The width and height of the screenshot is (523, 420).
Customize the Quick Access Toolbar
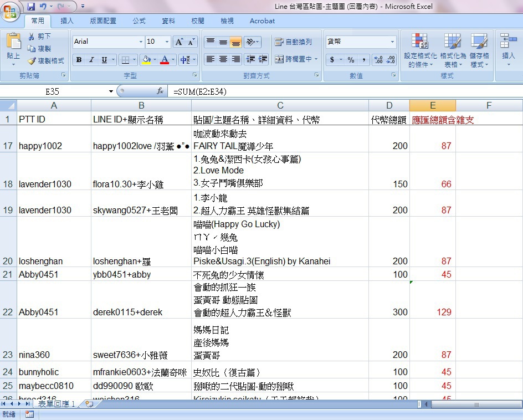click(x=83, y=6)
